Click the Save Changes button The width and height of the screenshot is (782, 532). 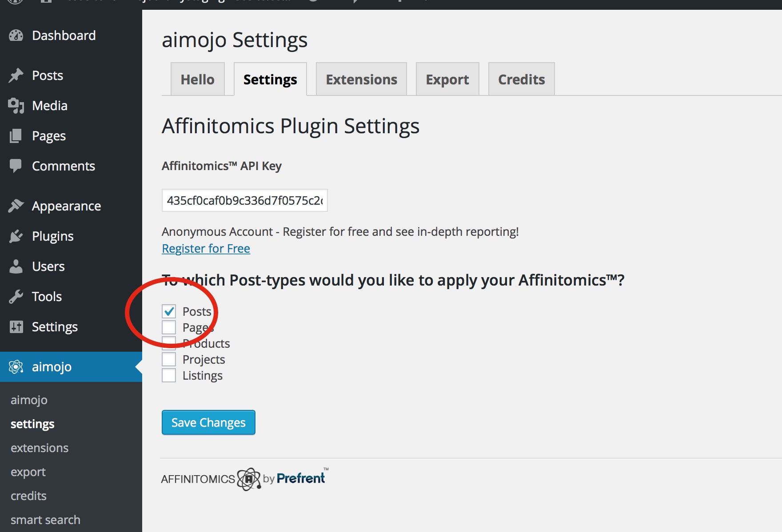coord(208,422)
